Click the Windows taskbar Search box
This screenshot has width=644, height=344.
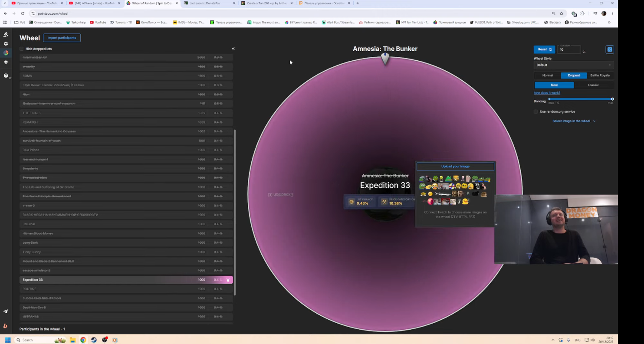click(x=40, y=340)
